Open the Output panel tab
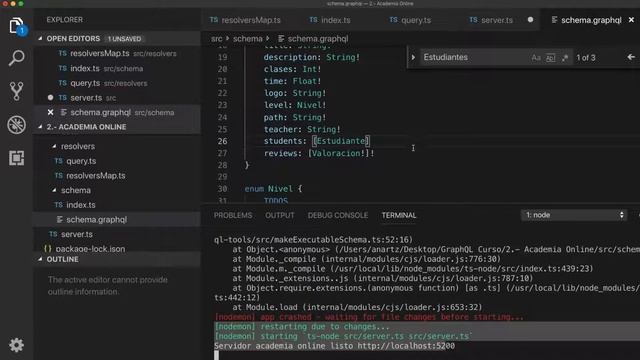The image size is (640, 360). (280, 215)
